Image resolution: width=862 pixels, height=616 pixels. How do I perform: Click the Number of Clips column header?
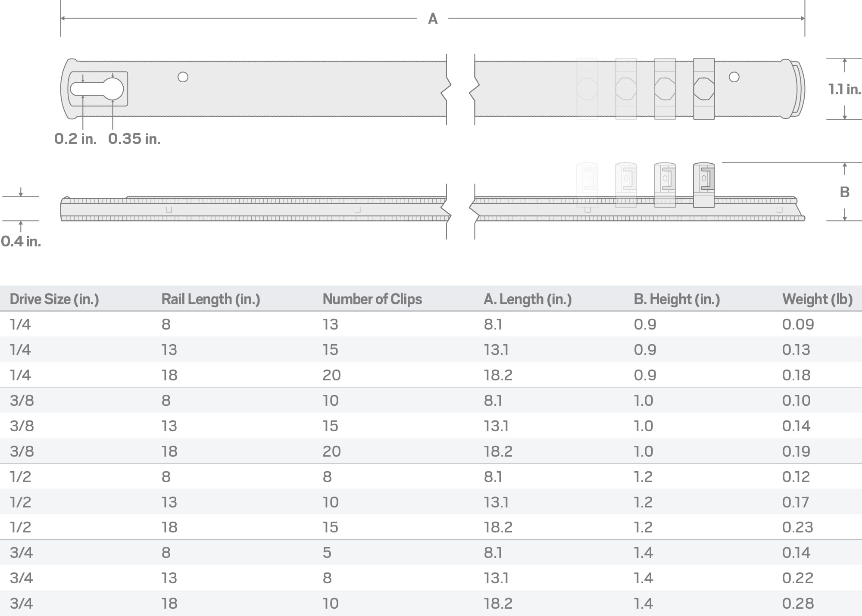372,299
